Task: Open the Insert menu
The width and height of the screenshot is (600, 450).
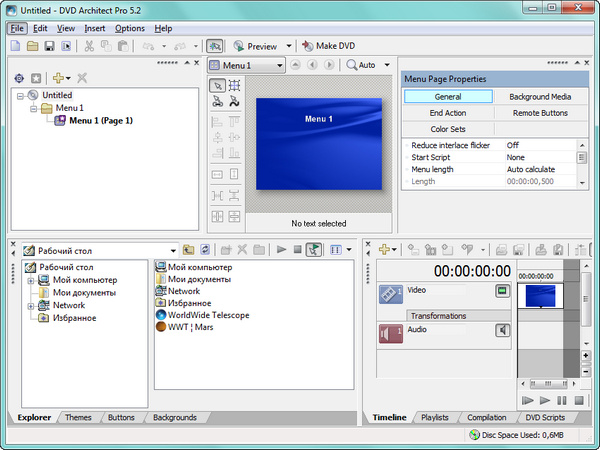Action: pyautogui.click(x=95, y=28)
